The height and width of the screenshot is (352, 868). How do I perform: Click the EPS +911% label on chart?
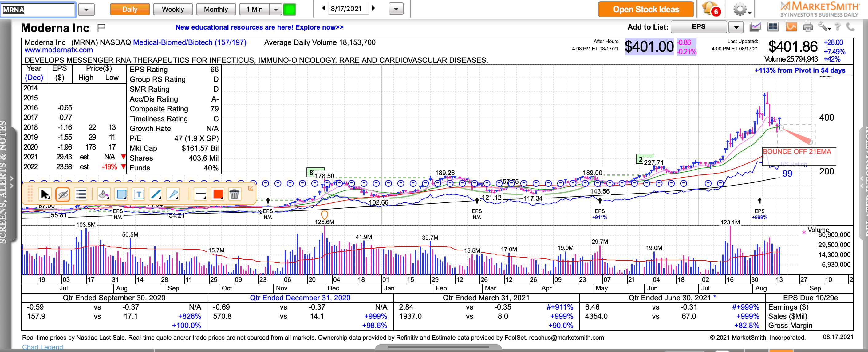click(599, 214)
